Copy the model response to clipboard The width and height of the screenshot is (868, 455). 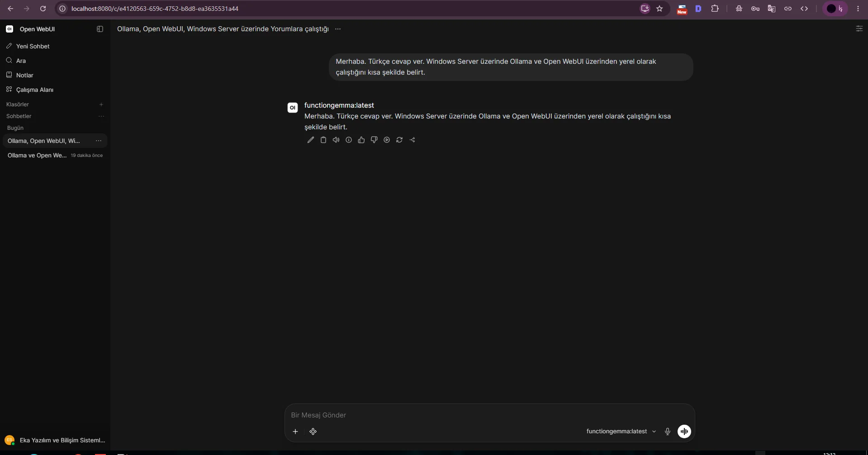(x=323, y=140)
